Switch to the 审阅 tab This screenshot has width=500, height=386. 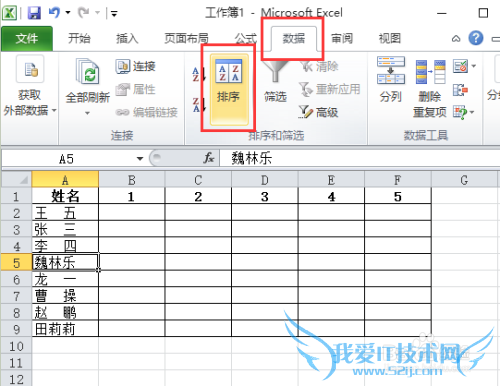342,39
